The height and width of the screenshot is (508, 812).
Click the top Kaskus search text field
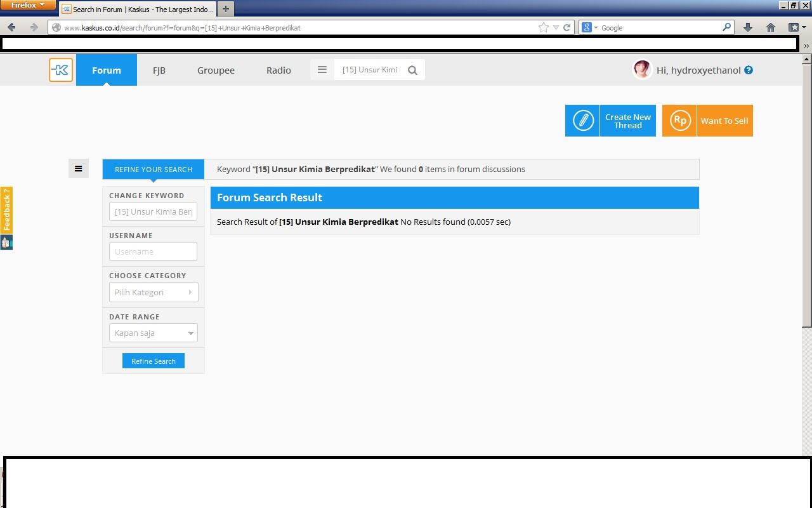370,70
